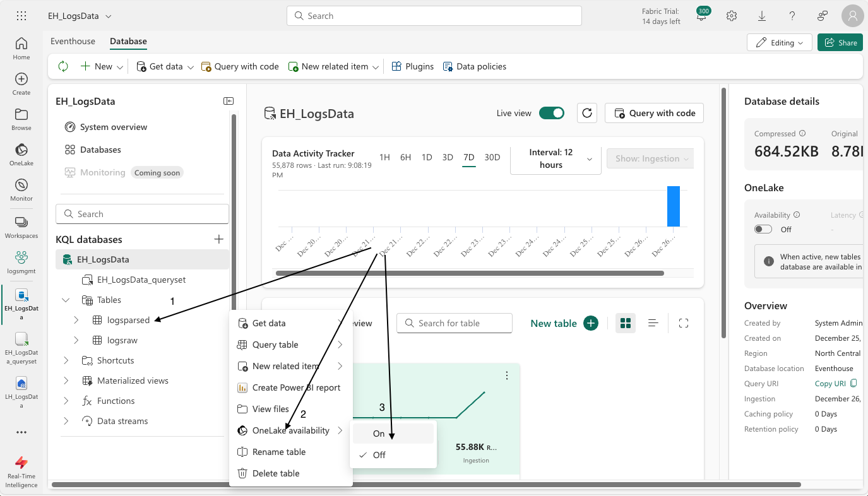Toggle OneLake Availability switch in details
868x496 pixels.
763,229
